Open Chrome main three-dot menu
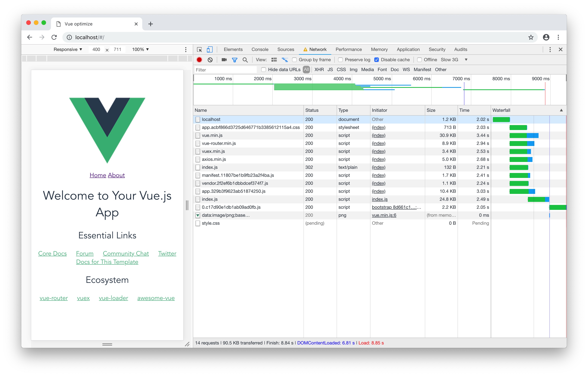588x376 pixels. coord(558,37)
